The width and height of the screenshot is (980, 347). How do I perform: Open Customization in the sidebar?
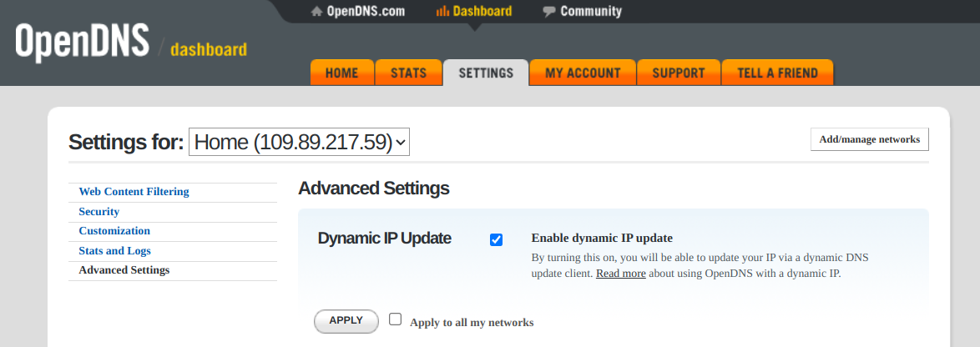tap(114, 231)
